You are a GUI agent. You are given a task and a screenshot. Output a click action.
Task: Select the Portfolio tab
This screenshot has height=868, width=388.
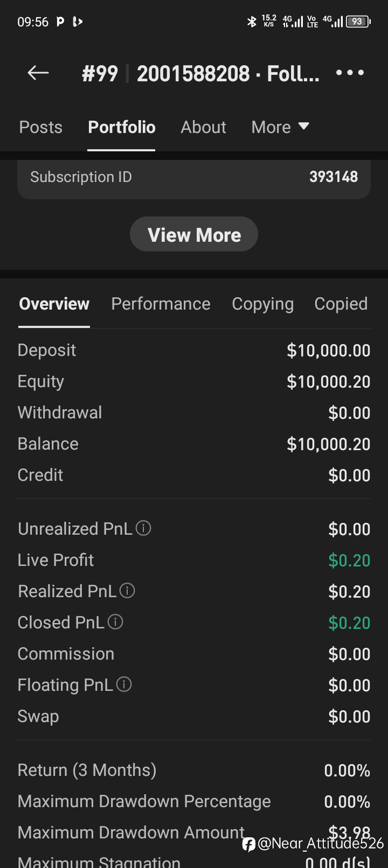[x=122, y=127]
